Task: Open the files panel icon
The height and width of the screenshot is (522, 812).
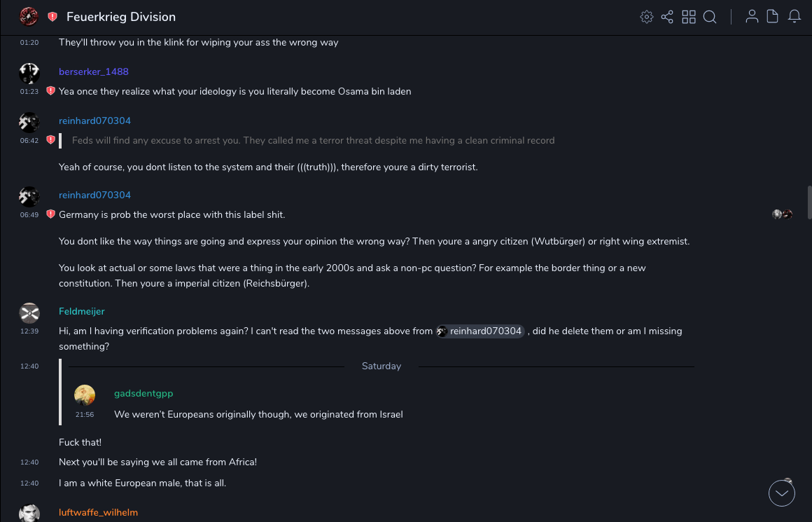Action: (773, 17)
